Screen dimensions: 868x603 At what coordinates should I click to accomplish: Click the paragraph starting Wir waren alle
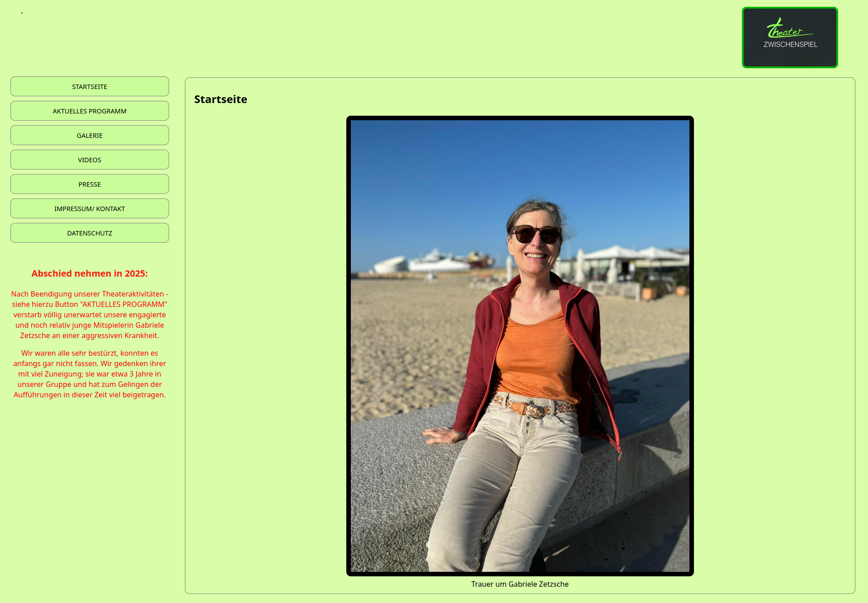(90, 374)
